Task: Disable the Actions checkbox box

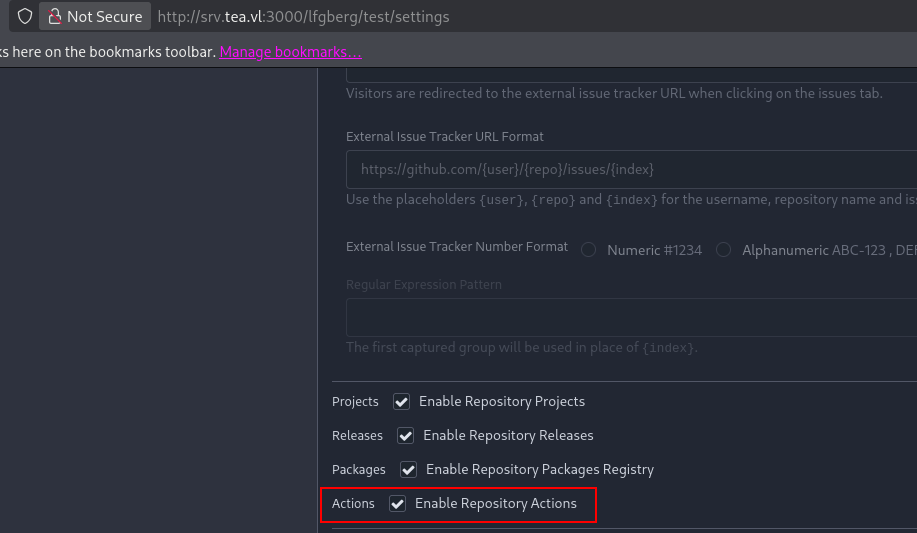Action: 398,504
